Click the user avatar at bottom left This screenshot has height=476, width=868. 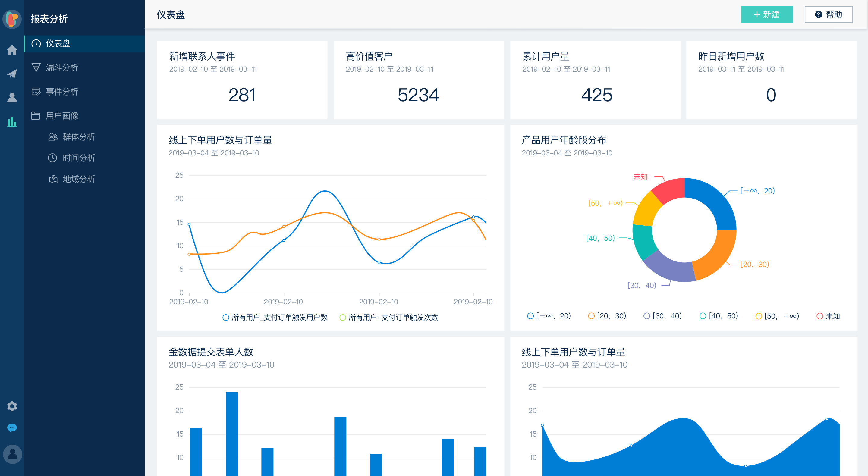pyautogui.click(x=12, y=454)
